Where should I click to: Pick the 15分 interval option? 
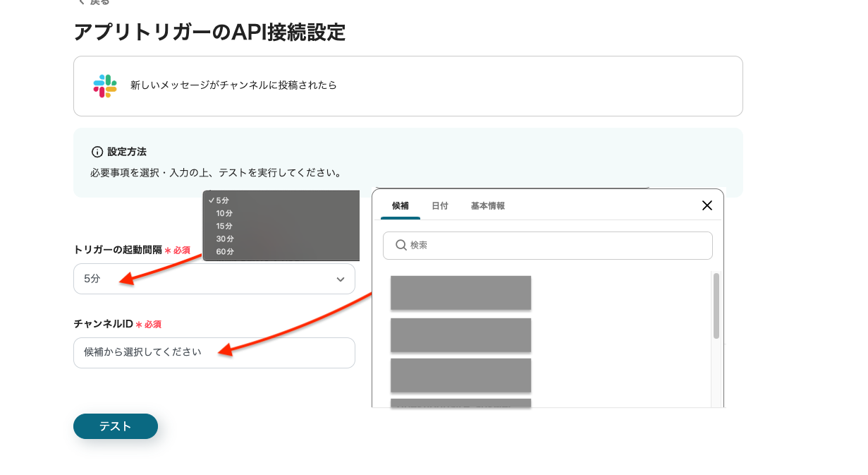(x=224, y=226)
